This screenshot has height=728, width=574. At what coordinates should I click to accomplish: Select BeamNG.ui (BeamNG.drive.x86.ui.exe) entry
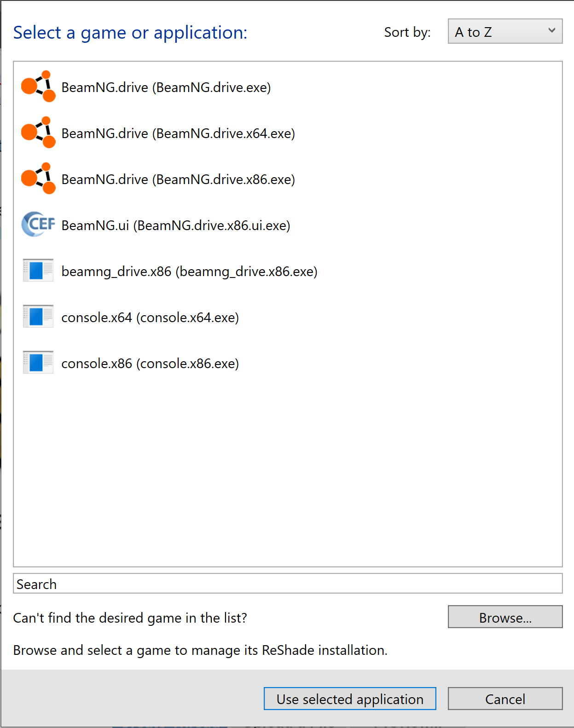click(x=288, y=225)
